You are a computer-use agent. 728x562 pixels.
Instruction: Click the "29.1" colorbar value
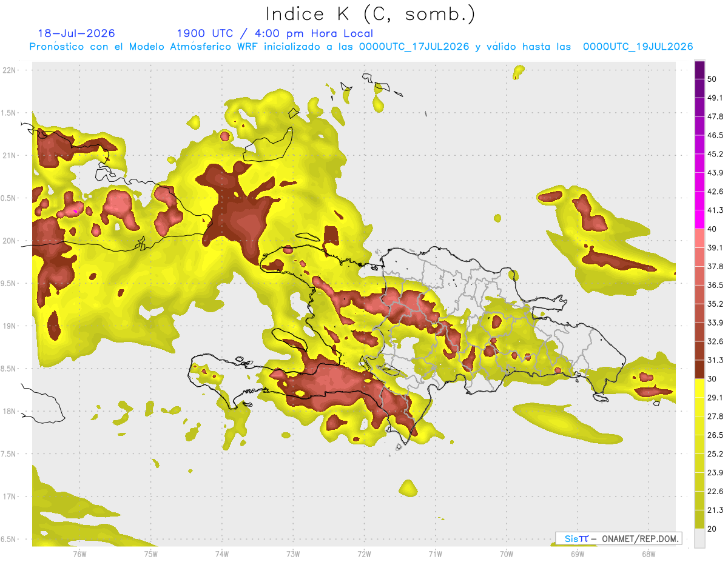(x=715, y=398)
